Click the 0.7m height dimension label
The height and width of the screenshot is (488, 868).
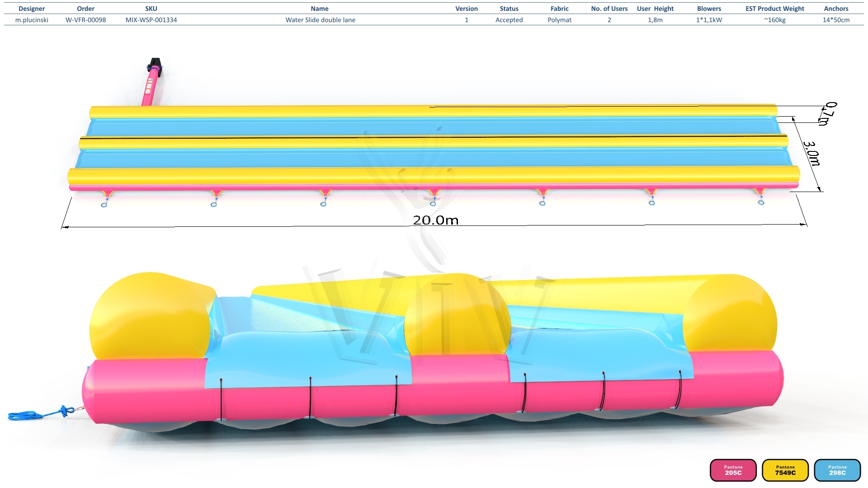coord(828,113)
